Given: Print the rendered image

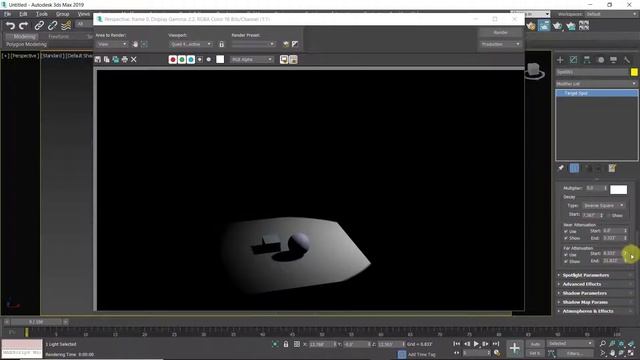Looking at the screenshot, I should [x=124, y=60].
